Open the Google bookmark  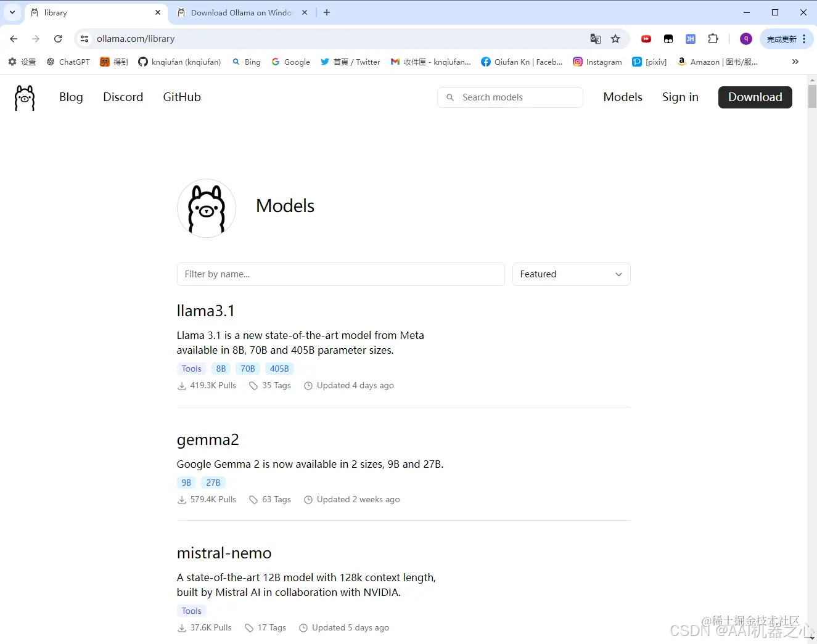point(291,62)
